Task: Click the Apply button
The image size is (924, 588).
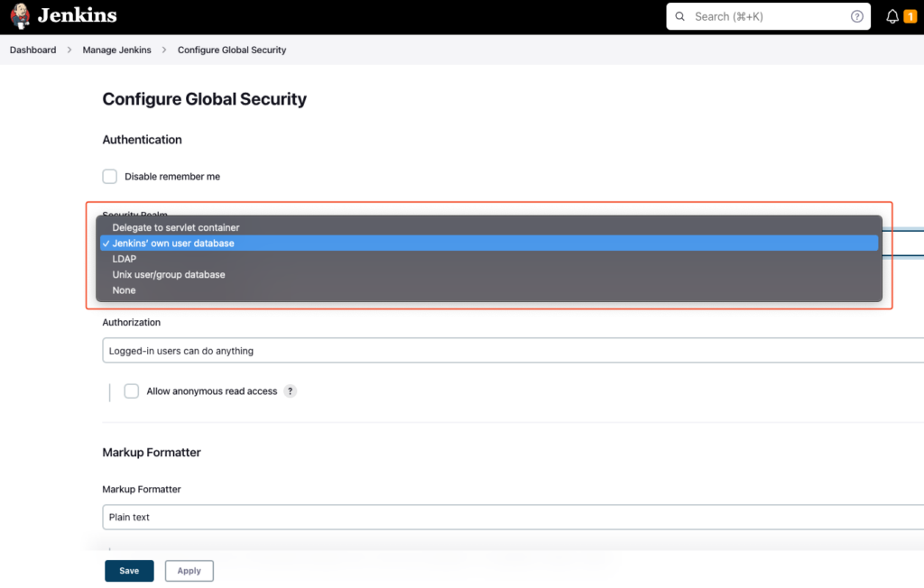Action: 189,570
